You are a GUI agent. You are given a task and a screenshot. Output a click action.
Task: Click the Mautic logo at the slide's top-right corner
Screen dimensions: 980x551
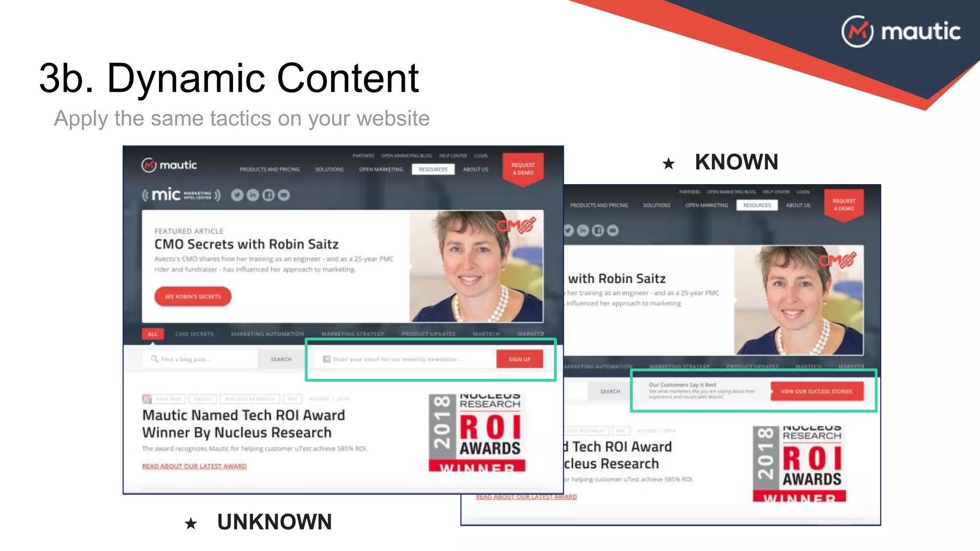[x=901, y=32]
